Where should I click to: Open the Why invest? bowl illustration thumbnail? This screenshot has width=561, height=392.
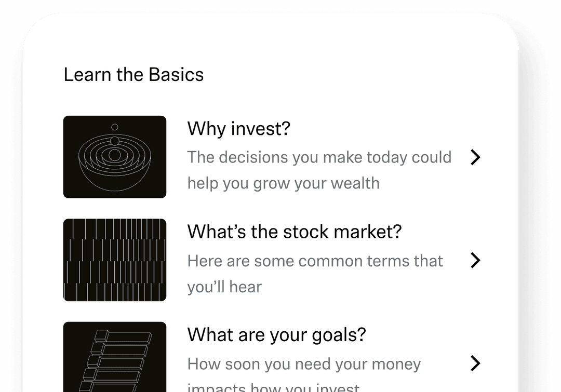115,157
